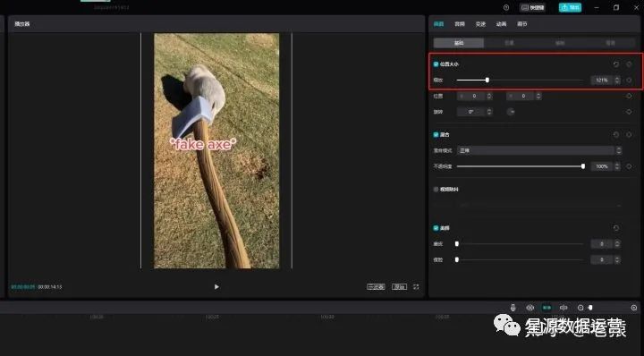The width and height of the screenshot is (644, 356).
Task: Click the "fake axe" video preview frame
Action: point(216,150)
